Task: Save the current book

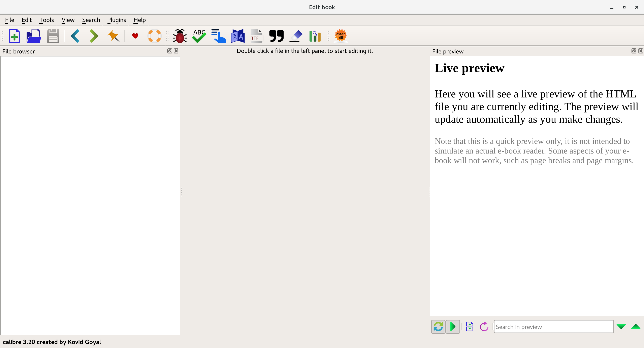Action: click(53, 36)
